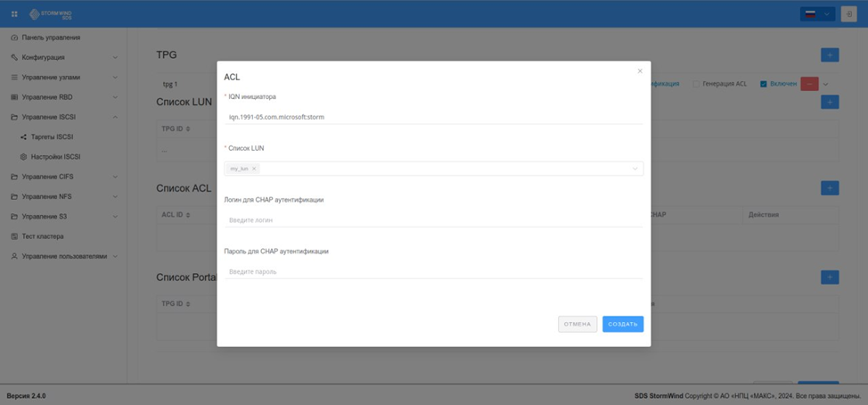Click the Управление узлами list icon
Image resolution: width=868 pixels, height=405 pixels.
point(14,78)
